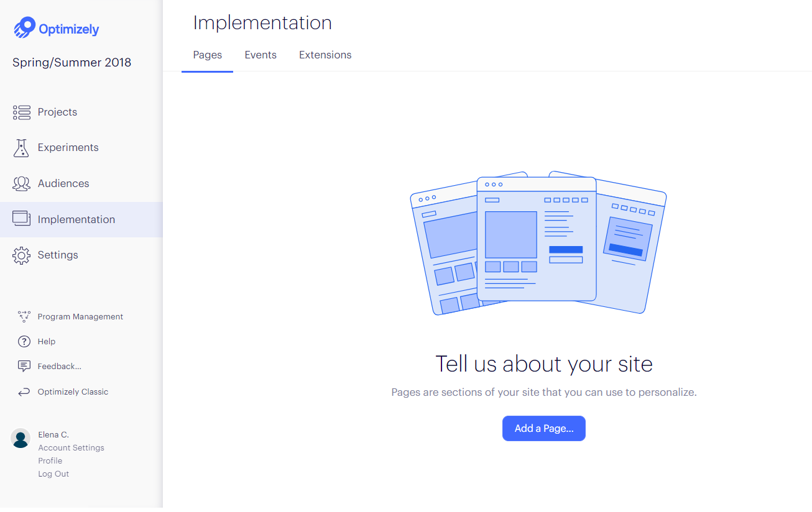
Task: Select Implementation label in the sidebar
Action: click(76, 219)
